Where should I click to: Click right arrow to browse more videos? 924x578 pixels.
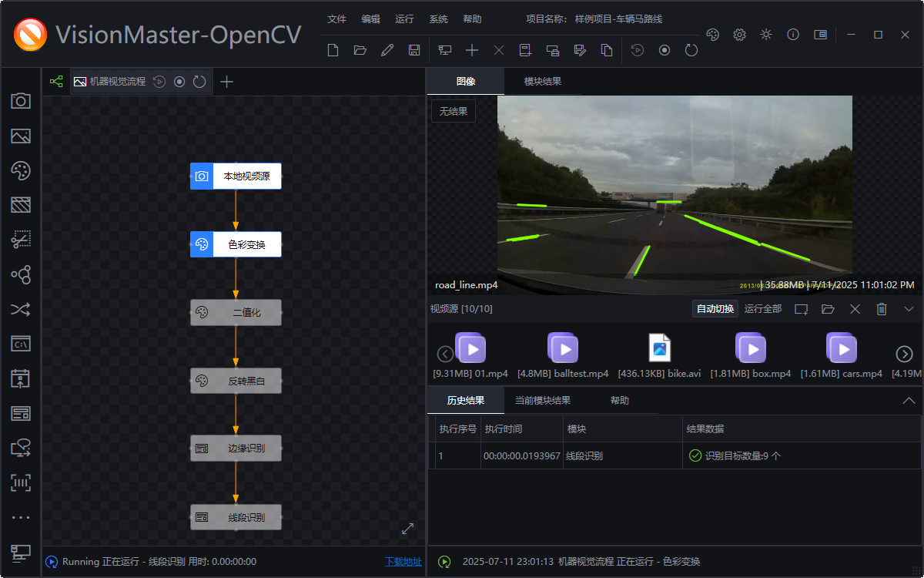tap(906, 353)
